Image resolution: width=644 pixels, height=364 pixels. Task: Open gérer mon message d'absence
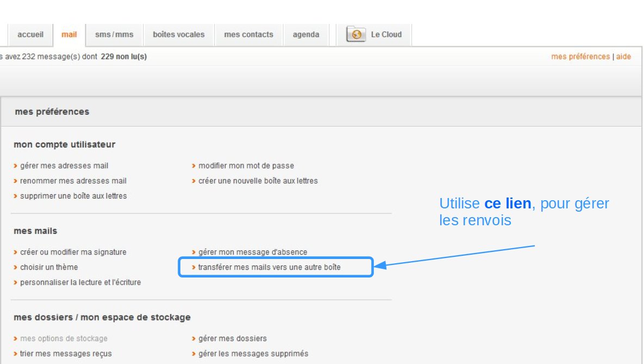point(253,252)
